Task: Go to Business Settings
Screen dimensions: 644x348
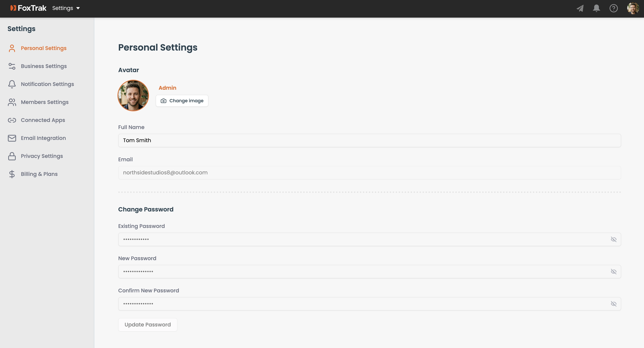Action: 44,66
